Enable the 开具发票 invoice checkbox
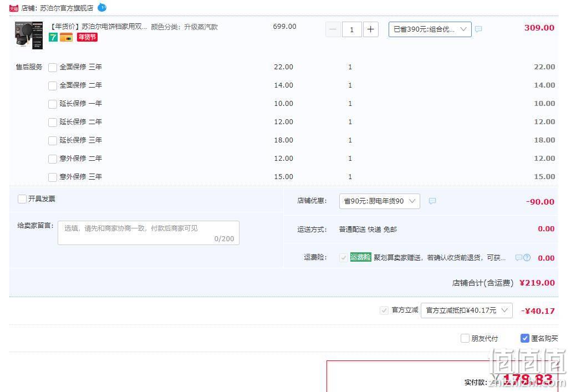 pyautogui.click(x=22, y=199)
